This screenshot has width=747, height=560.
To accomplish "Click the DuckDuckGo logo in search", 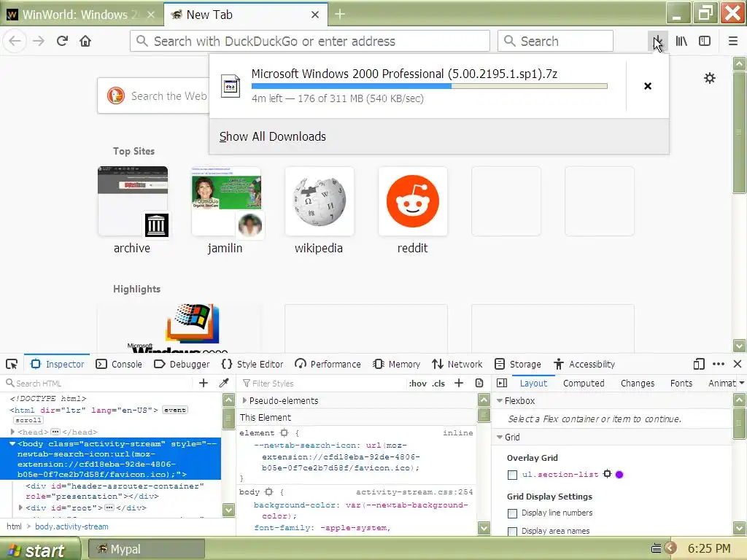I will tap(116, 96).
